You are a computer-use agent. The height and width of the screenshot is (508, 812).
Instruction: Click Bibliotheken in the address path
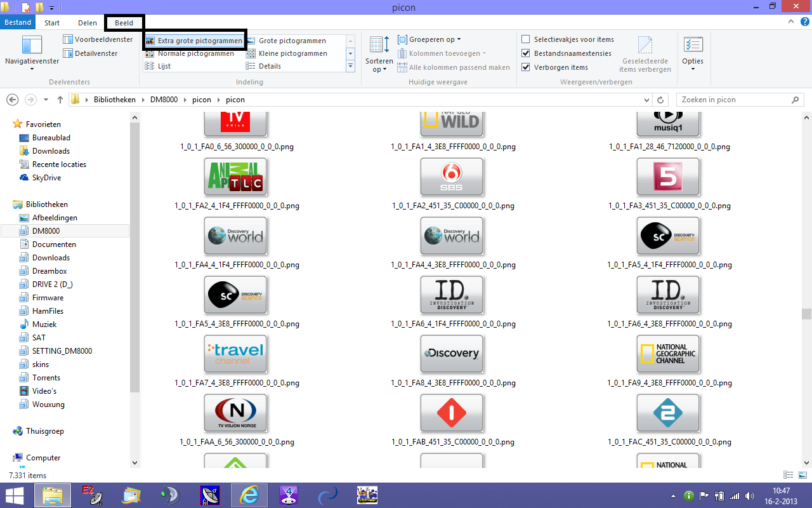click(115, 100)
